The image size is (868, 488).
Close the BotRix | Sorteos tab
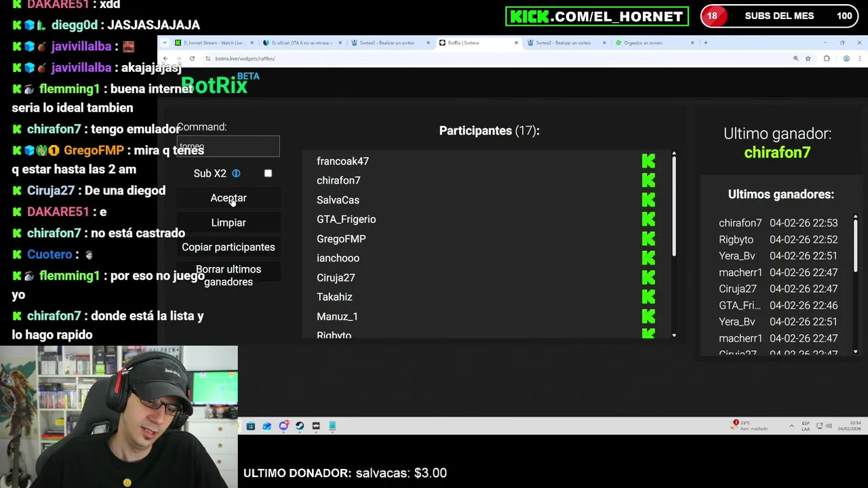click(516, 43)
